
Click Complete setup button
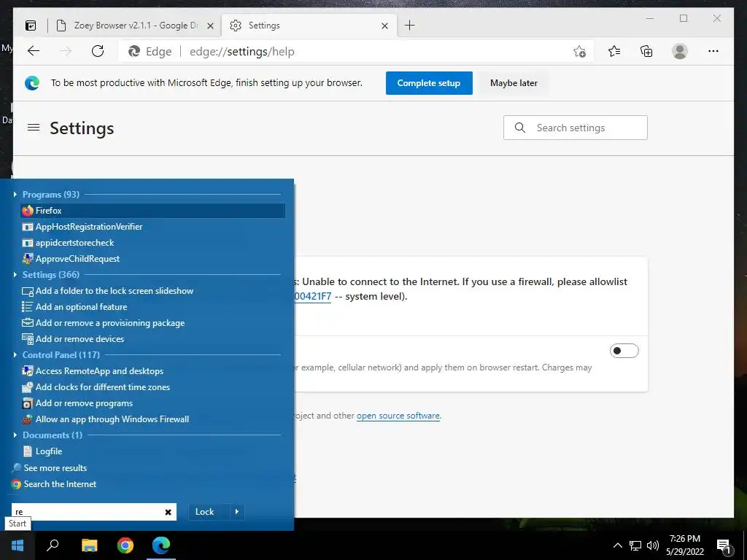[x=429, y=83]
